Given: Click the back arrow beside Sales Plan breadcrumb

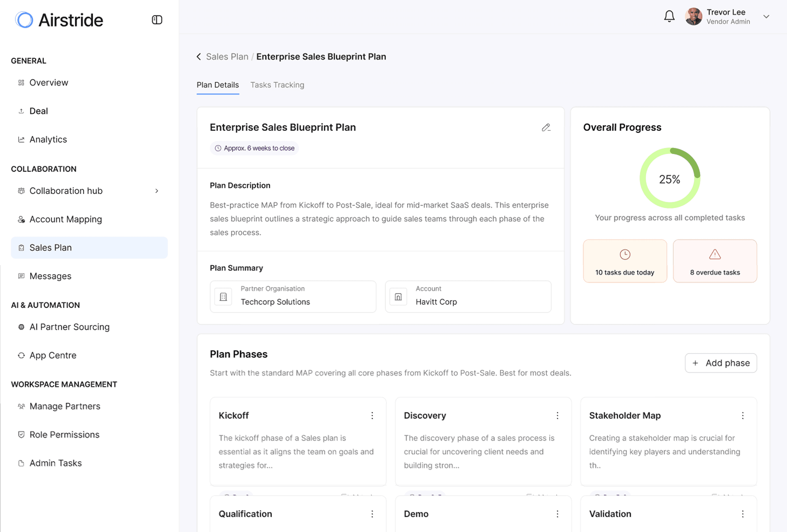Looking at the screenshot, I should (x=199, y=56).
